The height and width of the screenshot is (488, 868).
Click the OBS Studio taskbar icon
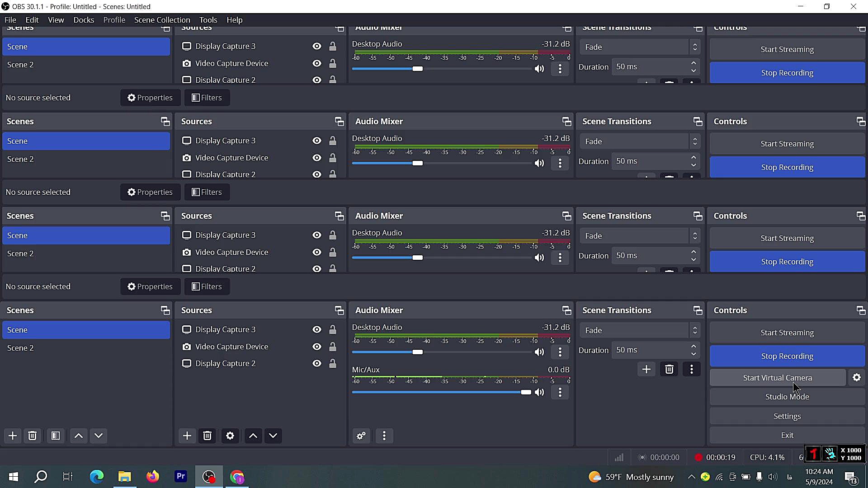209,477
